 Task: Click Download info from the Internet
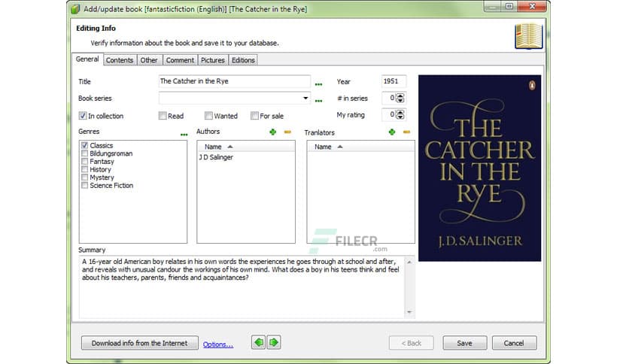(x=140, y=343)
